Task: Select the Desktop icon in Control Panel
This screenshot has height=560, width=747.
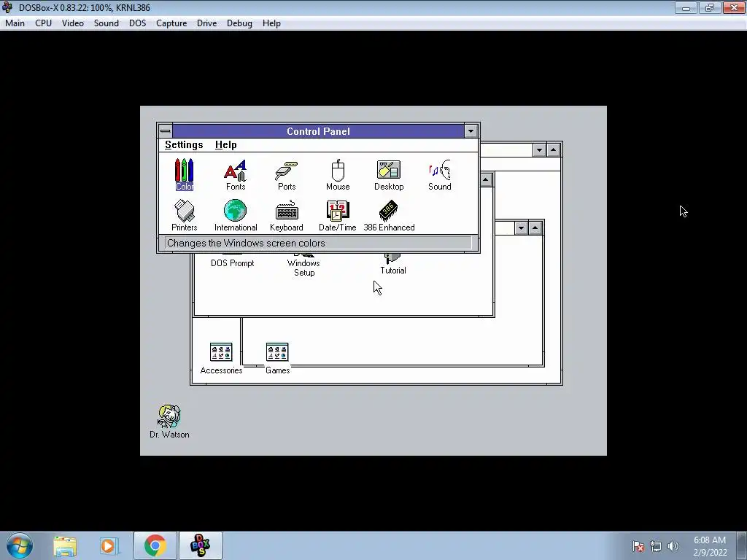Action: [x=389, y=175]
